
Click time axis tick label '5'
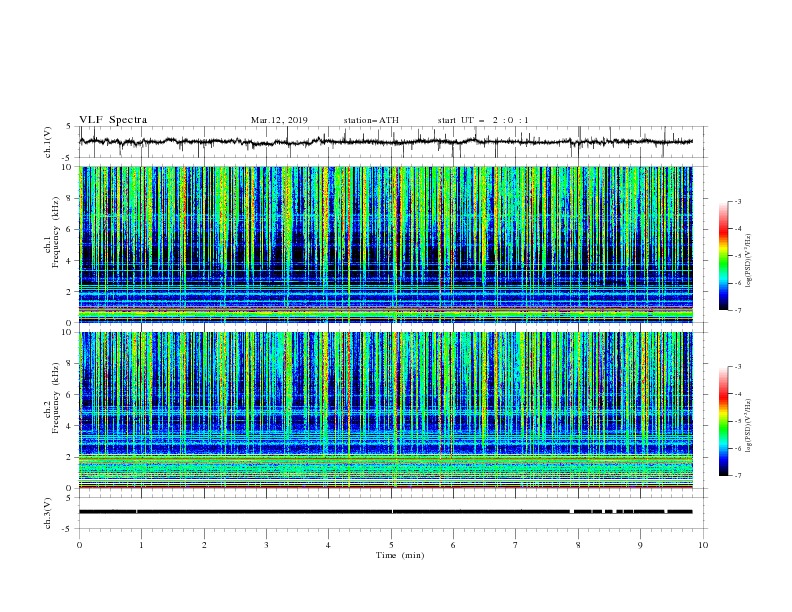click(391, 545)
